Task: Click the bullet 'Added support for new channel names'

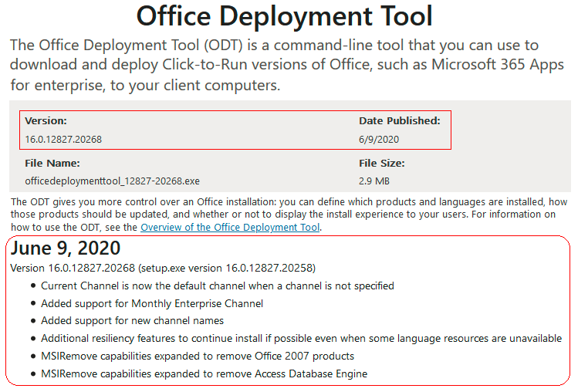Action: coord(132,321)
